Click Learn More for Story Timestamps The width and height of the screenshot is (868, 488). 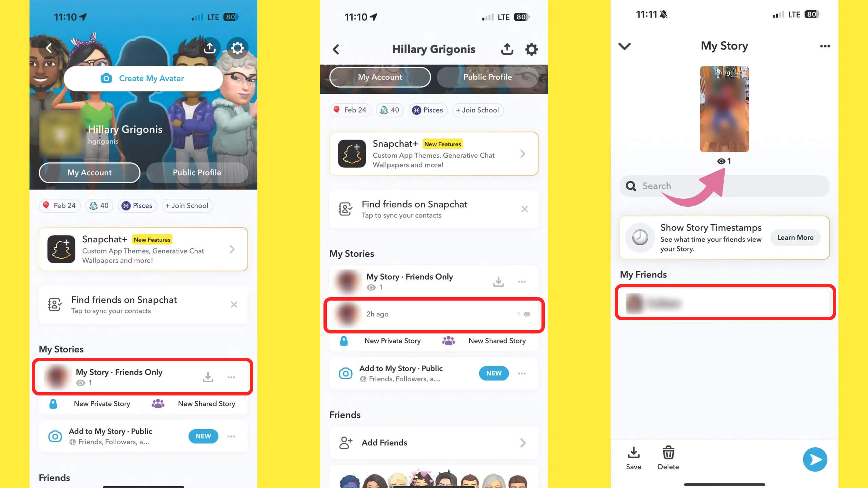tap(795, 237)
